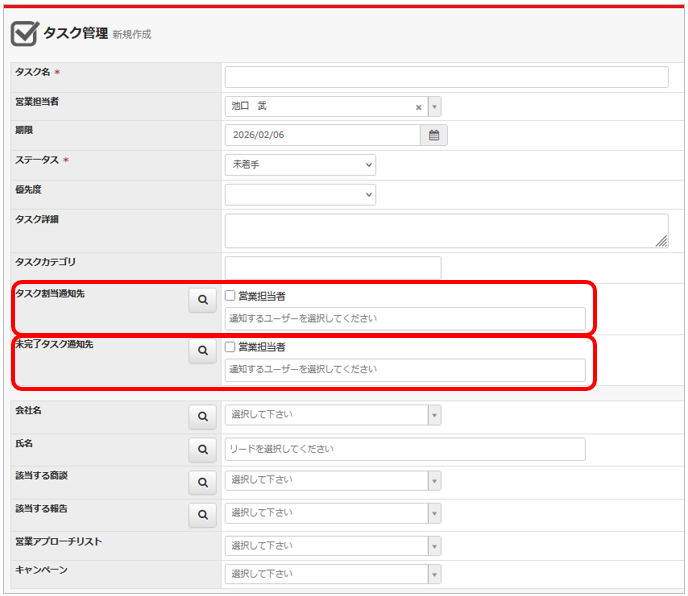Expand the 営業担当者 dropdown arrow
Viewport: 688px width, 596px height.
tap(434, 107)
